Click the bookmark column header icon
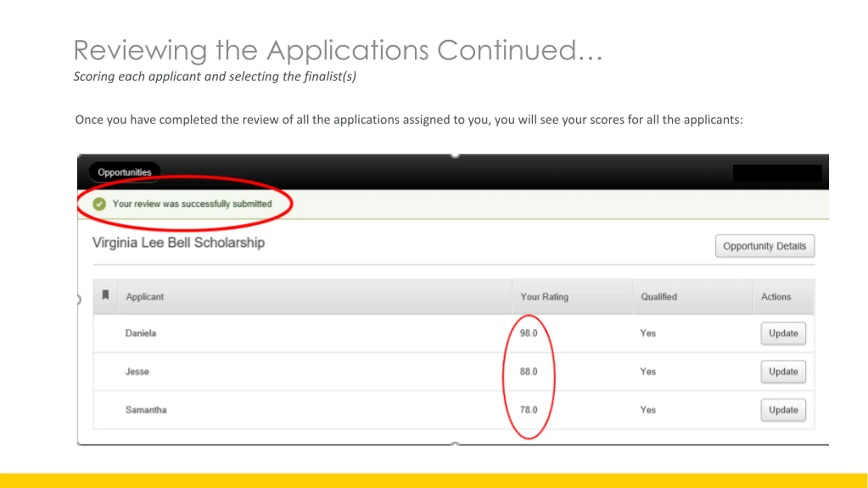The width and height of the screenshot is (868, 488). tap(105, 295)
